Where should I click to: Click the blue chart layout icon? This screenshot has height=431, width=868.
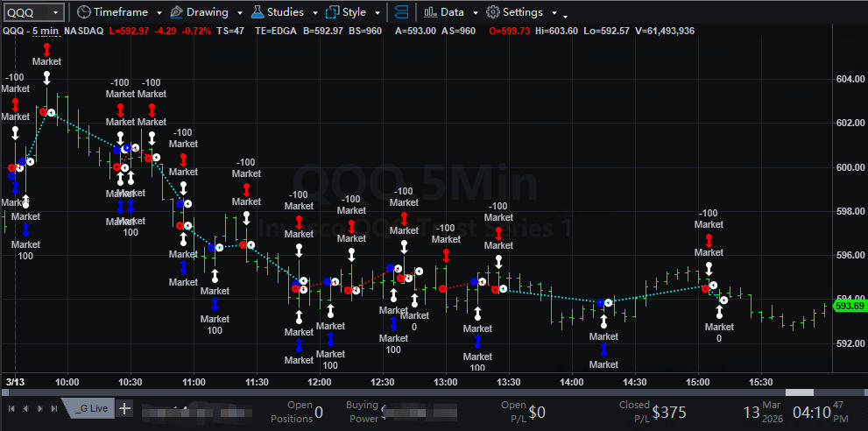pyautogui.click(x=401, y=12)
